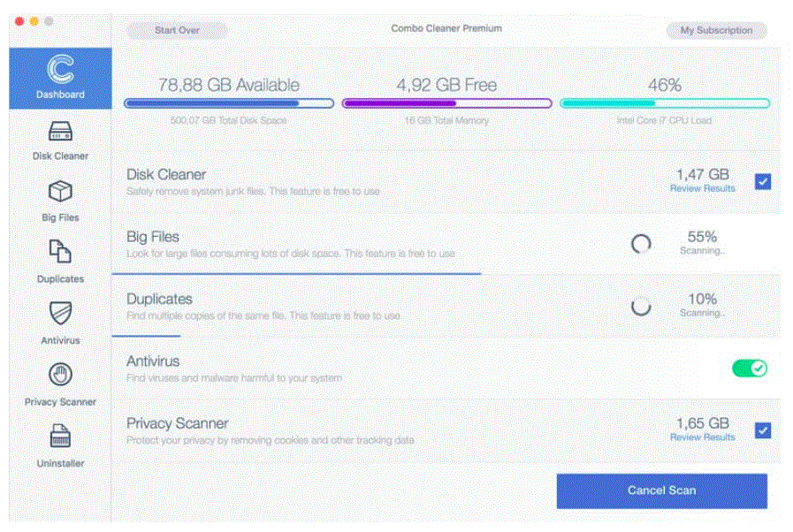Open Review Results for Privacy Scanner
This screenshot has width=793, height=532.
(703, 437)
